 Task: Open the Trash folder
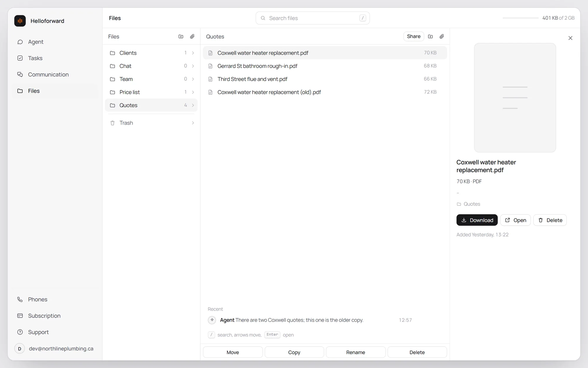point(151,123)
